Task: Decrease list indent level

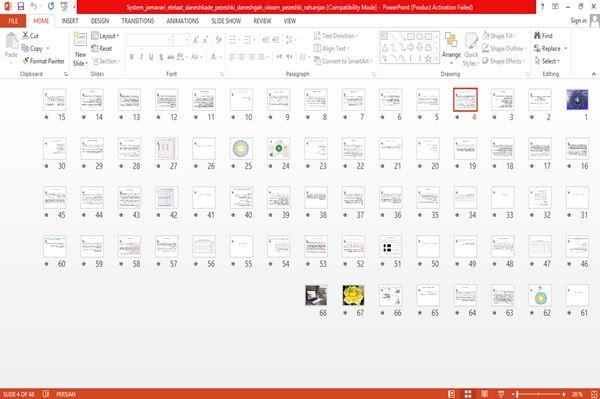Action: click(266, 40)
